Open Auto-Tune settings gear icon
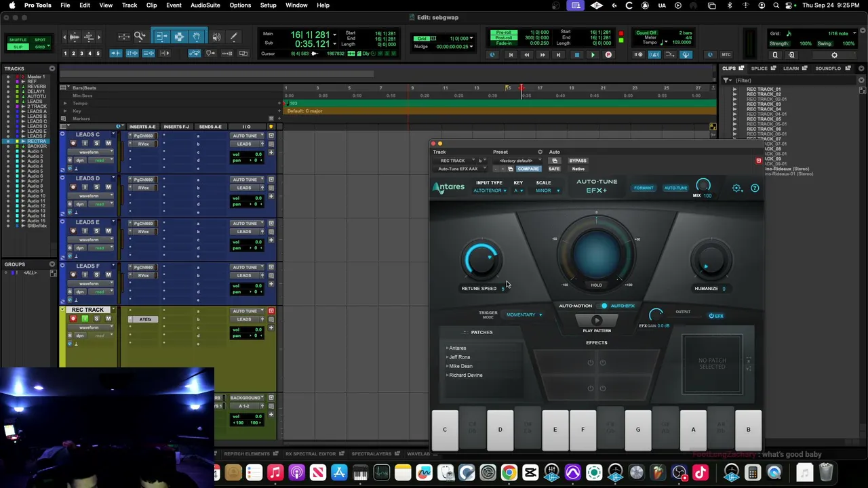868x488 pixels. [737, 188]
